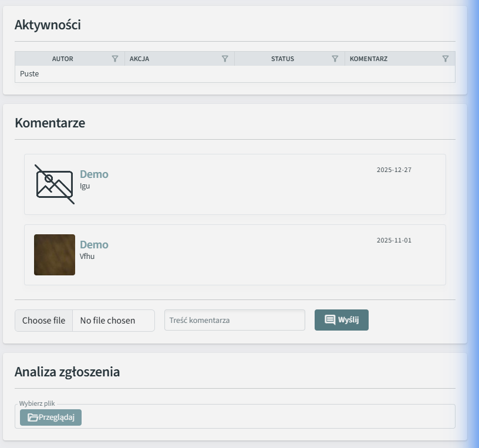Screen dimensions: 479x448
Task: Click the folder icon on Przeglądaj
Action: tap(33, 417)
